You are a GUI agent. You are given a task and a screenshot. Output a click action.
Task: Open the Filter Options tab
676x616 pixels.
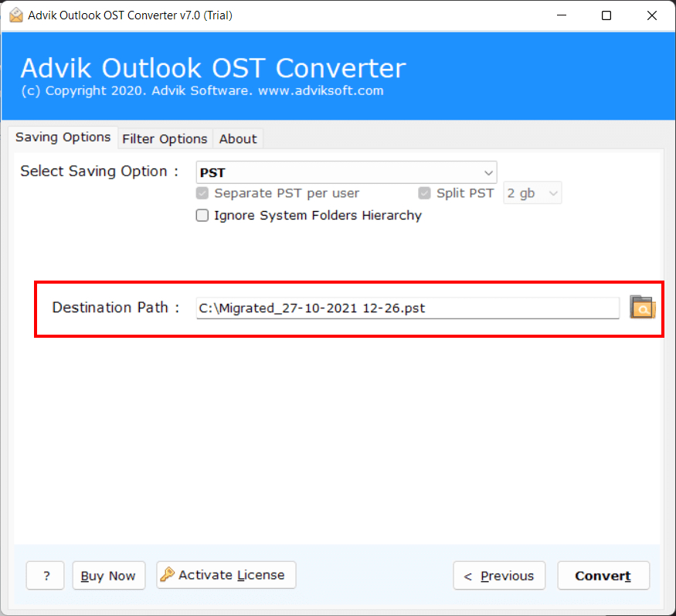(165, 139)
